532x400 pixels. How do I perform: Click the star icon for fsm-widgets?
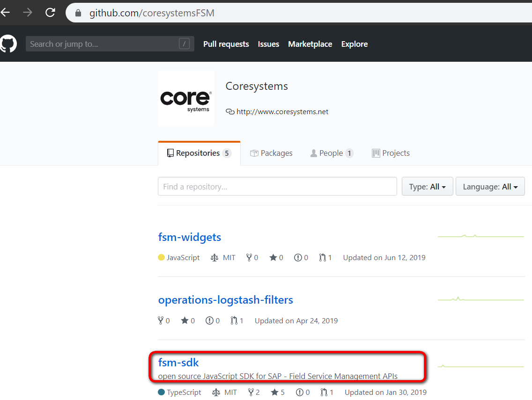point(273,258)
